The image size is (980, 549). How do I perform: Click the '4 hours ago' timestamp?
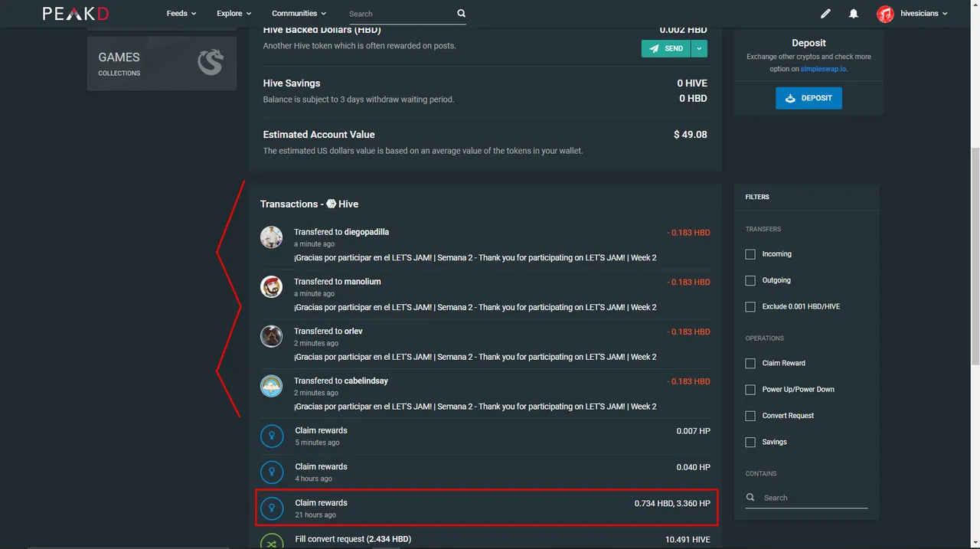tap(314, 479)
